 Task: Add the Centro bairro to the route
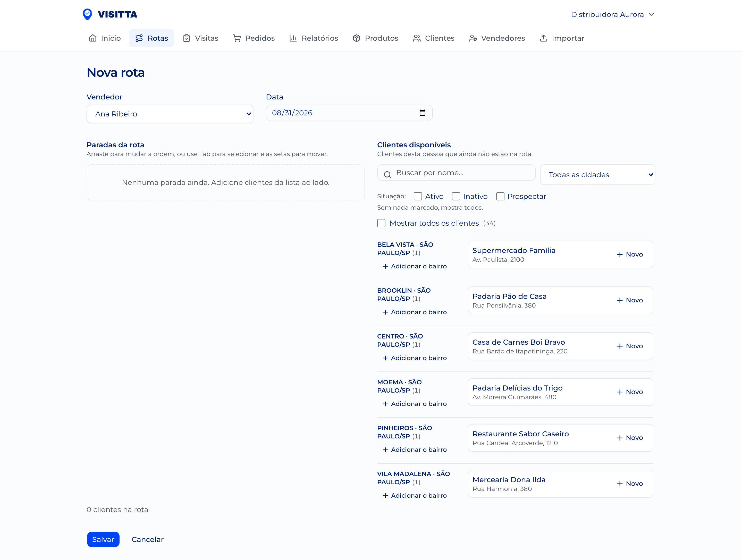(415, 358)
